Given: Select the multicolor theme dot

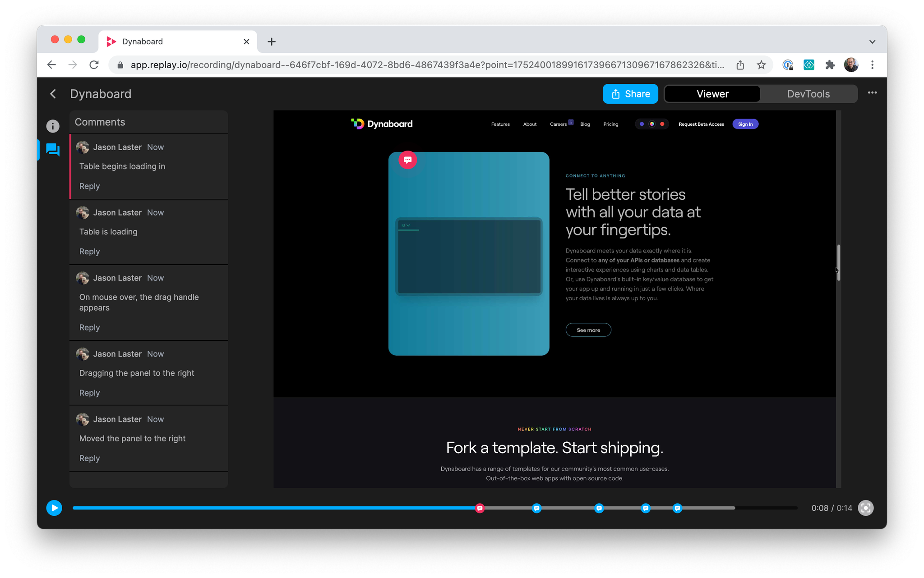Looking at the screenshot, I should [651, 124].
